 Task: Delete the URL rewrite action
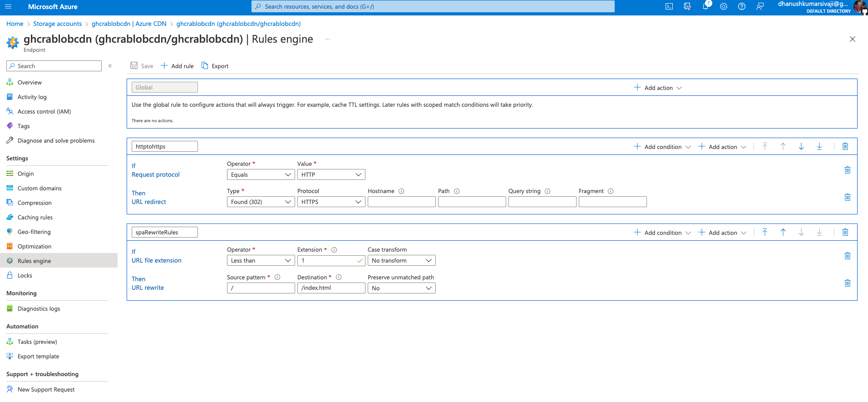(847, 283)
